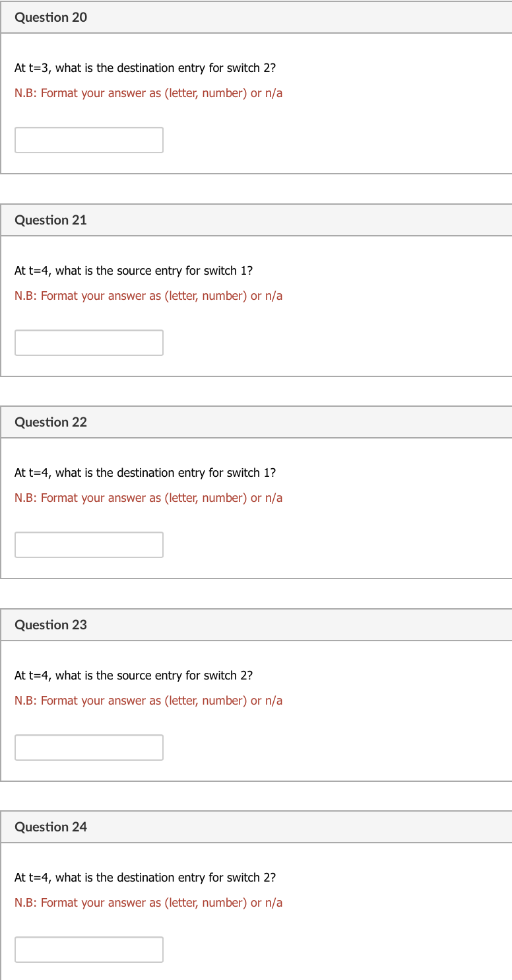Click the red formatting note under Question 23

coord(149,700)
